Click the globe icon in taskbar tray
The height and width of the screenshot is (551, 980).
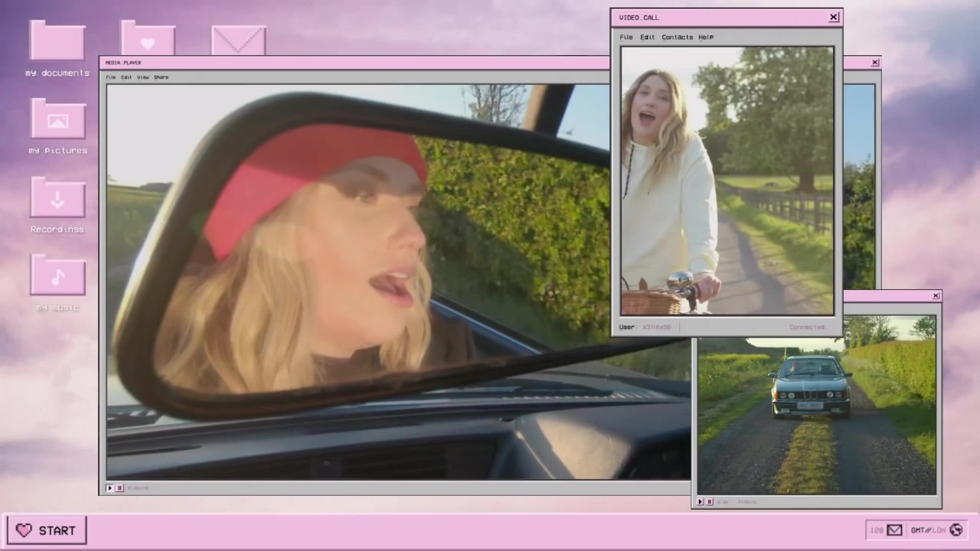pos(955,530)
